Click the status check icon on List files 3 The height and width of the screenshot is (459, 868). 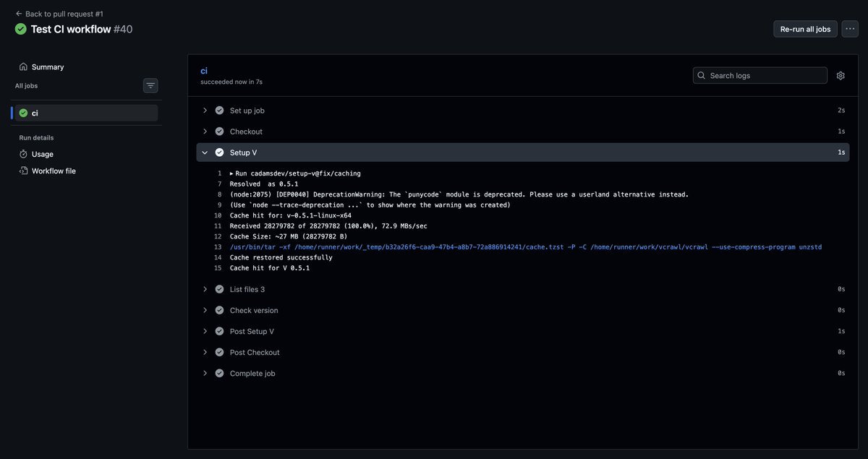pos(219,289)
